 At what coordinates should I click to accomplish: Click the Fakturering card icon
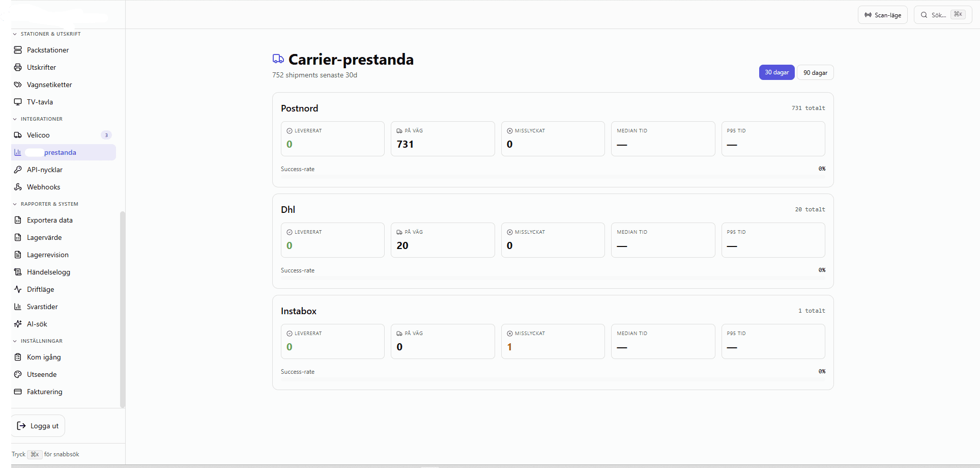18,392
